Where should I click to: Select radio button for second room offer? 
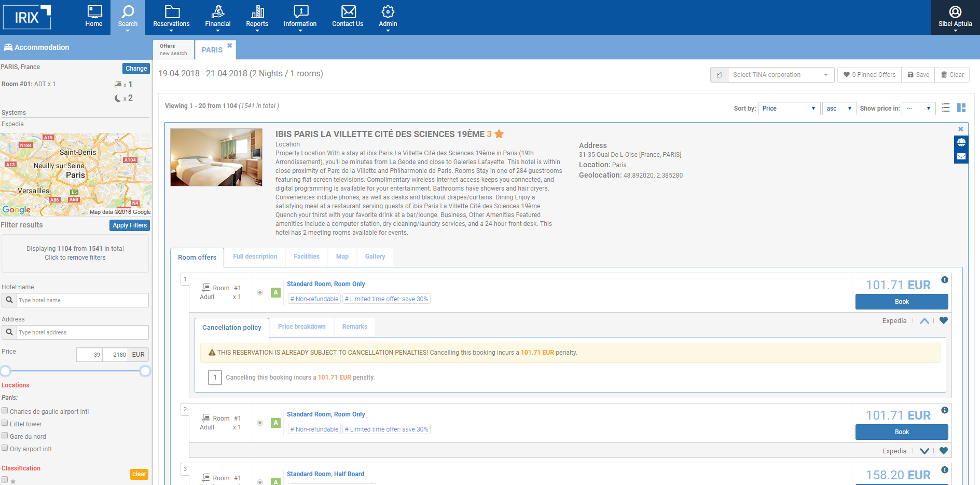tap(260, 423)
